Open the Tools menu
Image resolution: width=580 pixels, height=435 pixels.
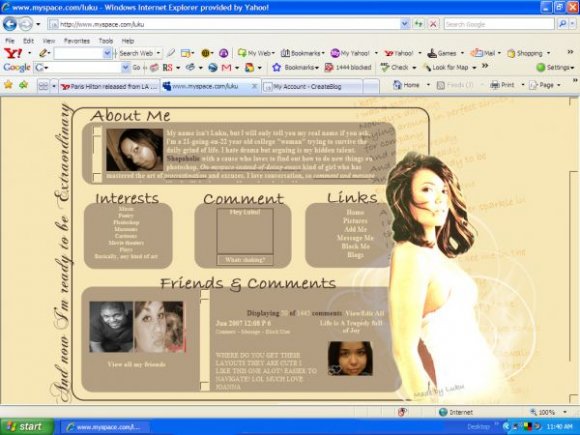(106, 41)
